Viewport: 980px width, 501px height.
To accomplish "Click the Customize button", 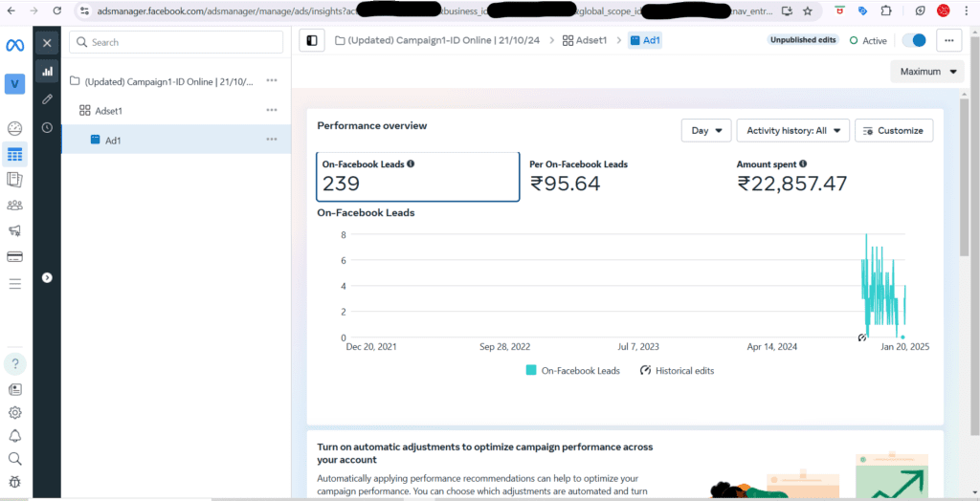I will pyautogui.click(x=894, y=131).
